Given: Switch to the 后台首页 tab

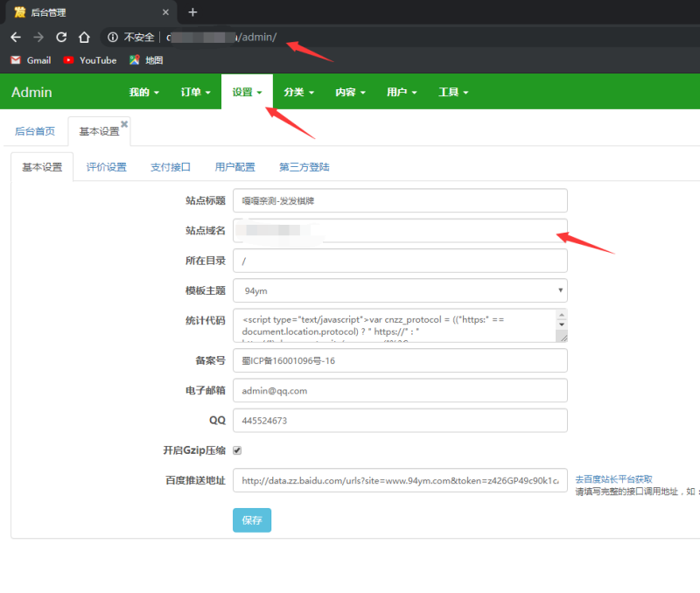Looking at the screenshot, I should (35, 131).
